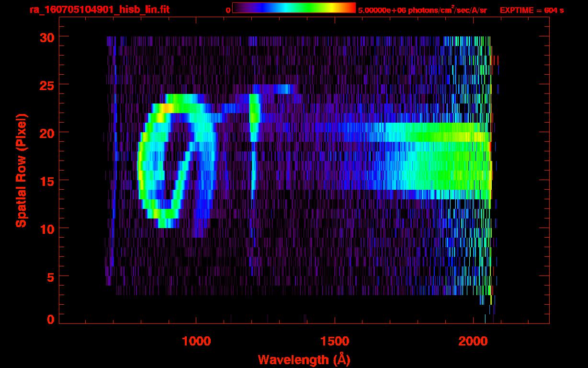Click the Wavelength (Å) axis title
This screenshot has width=588, height=368.
(x=304, y=359)
